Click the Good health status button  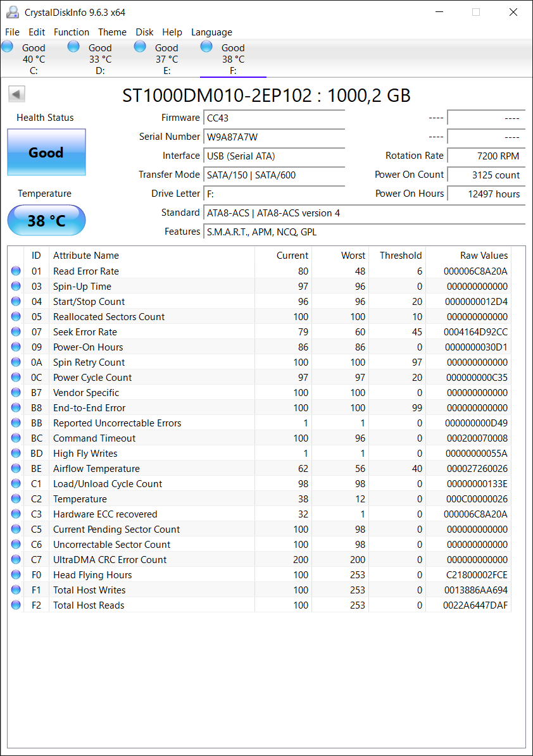click(x=46, y=152)
